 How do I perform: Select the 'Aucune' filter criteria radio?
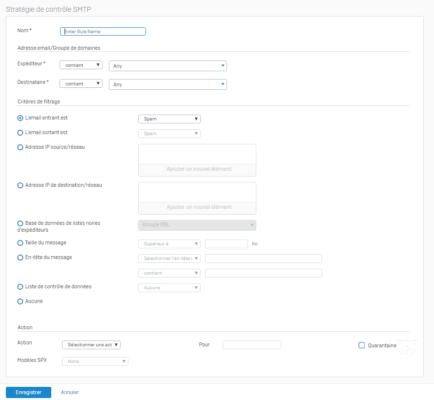[x=20, y=301]
